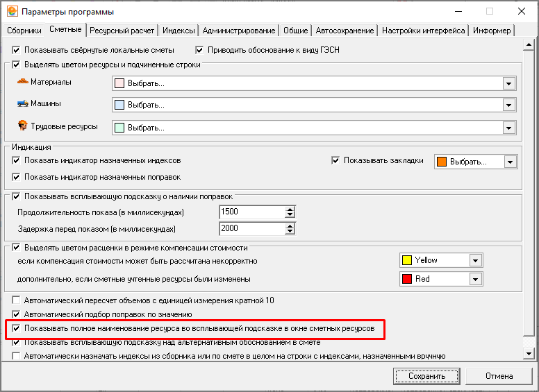Expand the Машины color dropdown
539x392 pixels.
click(x=508, y=105)
